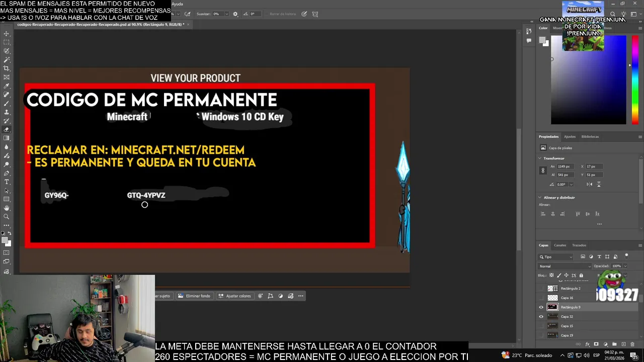Show the Capa 15 layer
Image resolution: width=644 pixels, height=362 pixels.
point(541,326)
